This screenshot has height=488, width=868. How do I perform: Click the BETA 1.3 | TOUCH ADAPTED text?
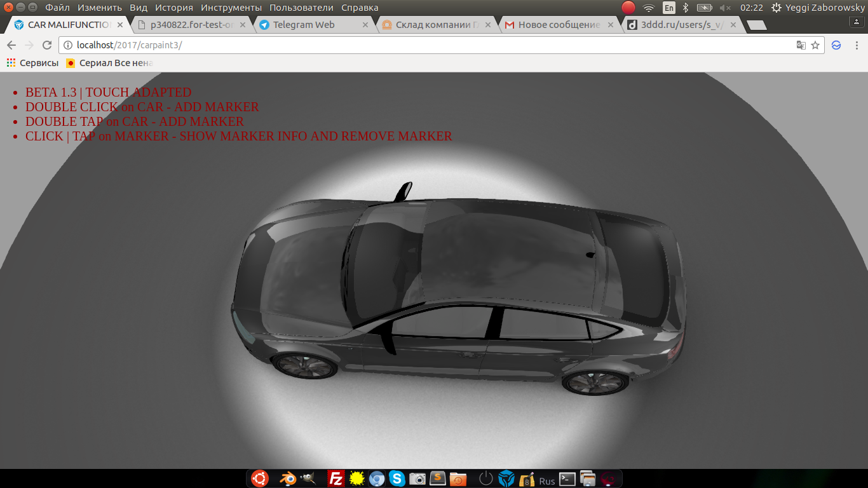(108, 92)
